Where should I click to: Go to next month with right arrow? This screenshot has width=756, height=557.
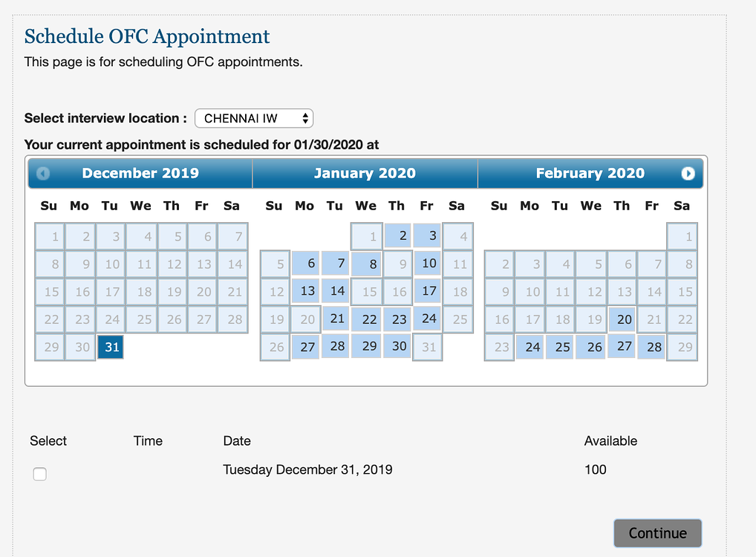tap(688, 174)
